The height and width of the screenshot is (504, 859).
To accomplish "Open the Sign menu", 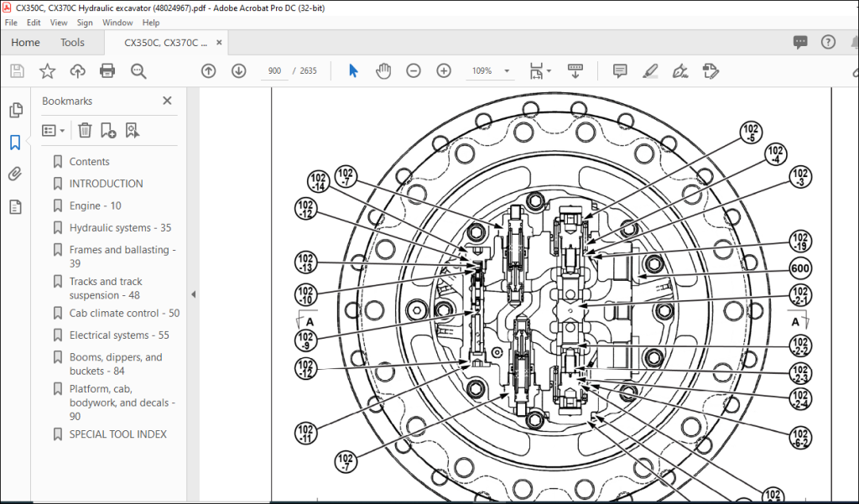I will coord(85,23).
